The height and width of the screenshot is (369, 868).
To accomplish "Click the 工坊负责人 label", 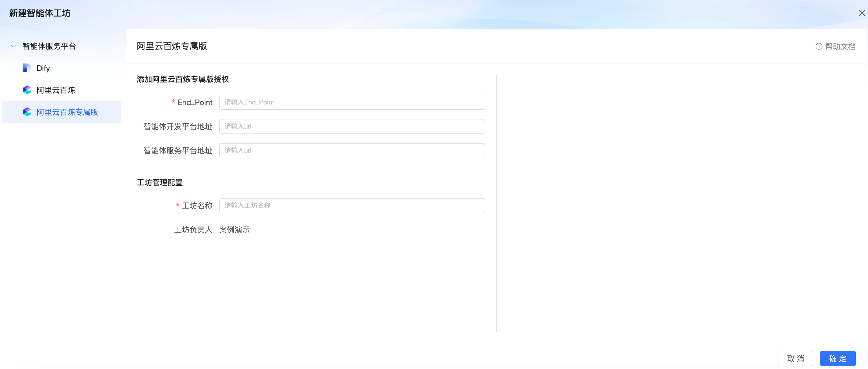I will (193, 230).
